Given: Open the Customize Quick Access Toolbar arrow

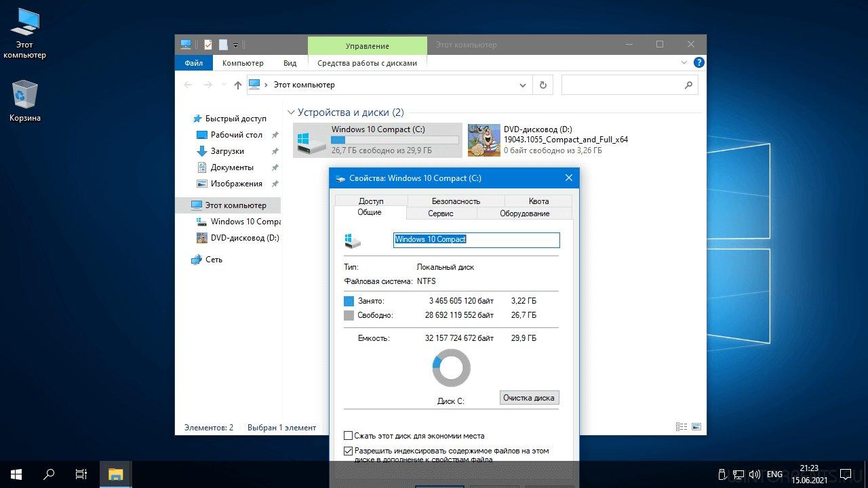Looking at the screenshot, I should (x=235, y=45).
